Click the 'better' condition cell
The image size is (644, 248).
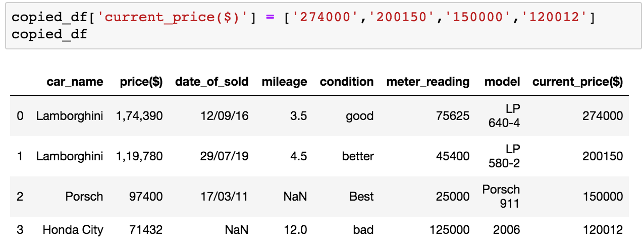(358, 156)
